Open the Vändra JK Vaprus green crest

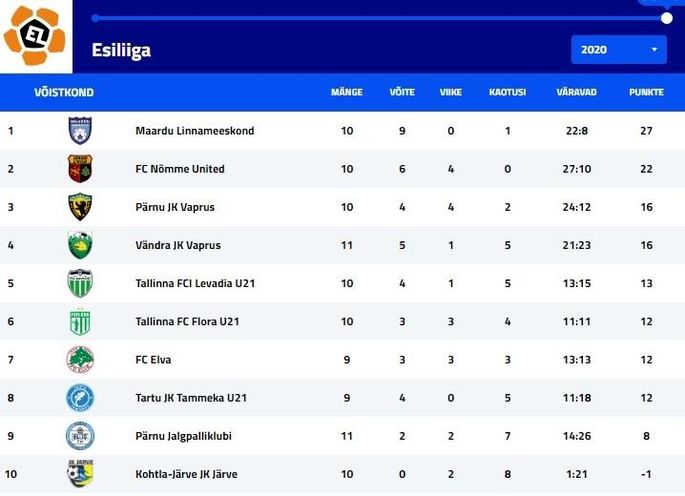(80, 245)
